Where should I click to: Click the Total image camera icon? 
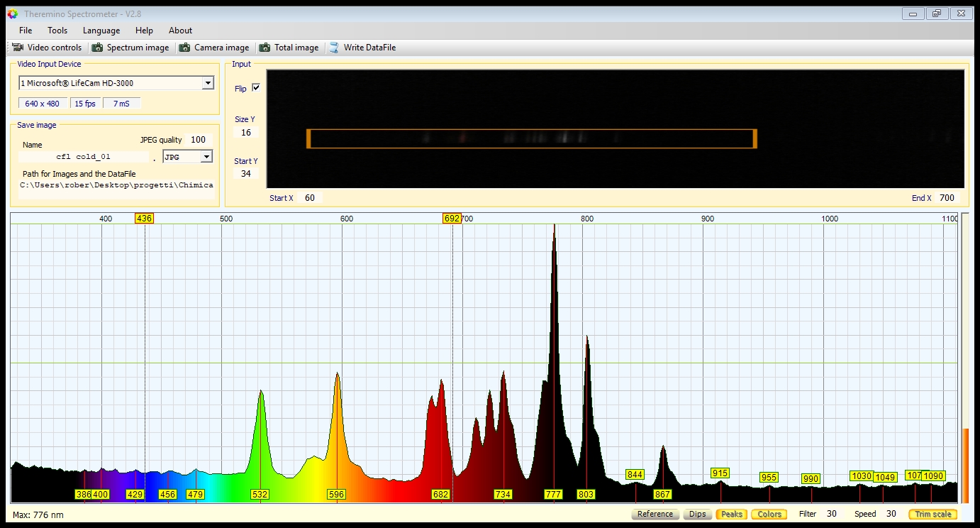pyautogui.click(x=265, y=48)
